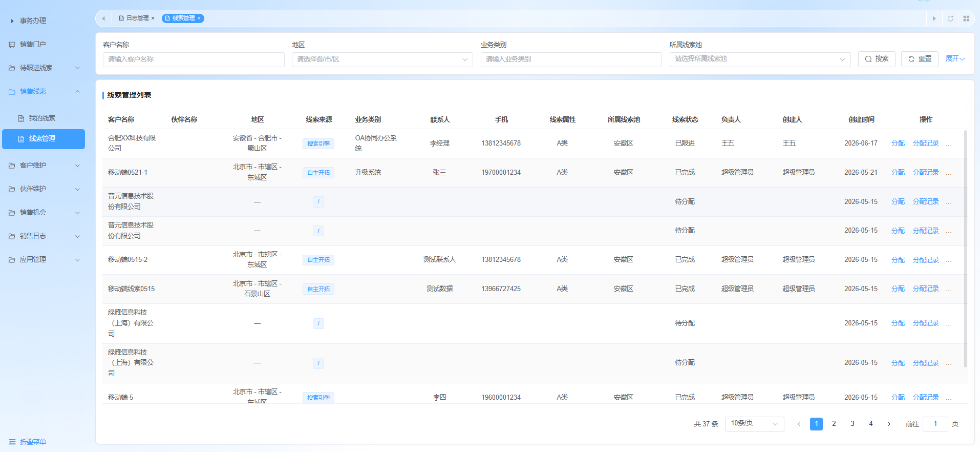Viewport: 980px width, 452px height.
Task: Open 线索管理 in the sidebar
Action: tap(44, 139)
